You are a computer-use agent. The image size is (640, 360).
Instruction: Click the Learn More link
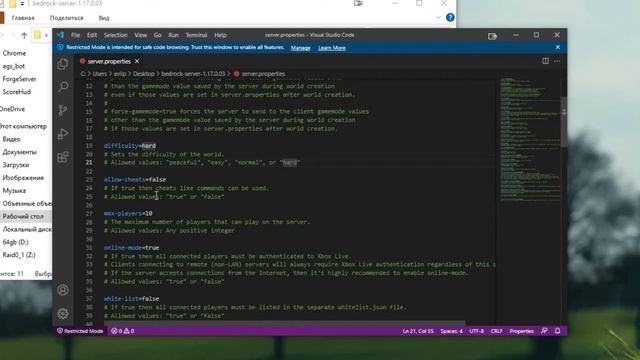[x=332, y=48]
